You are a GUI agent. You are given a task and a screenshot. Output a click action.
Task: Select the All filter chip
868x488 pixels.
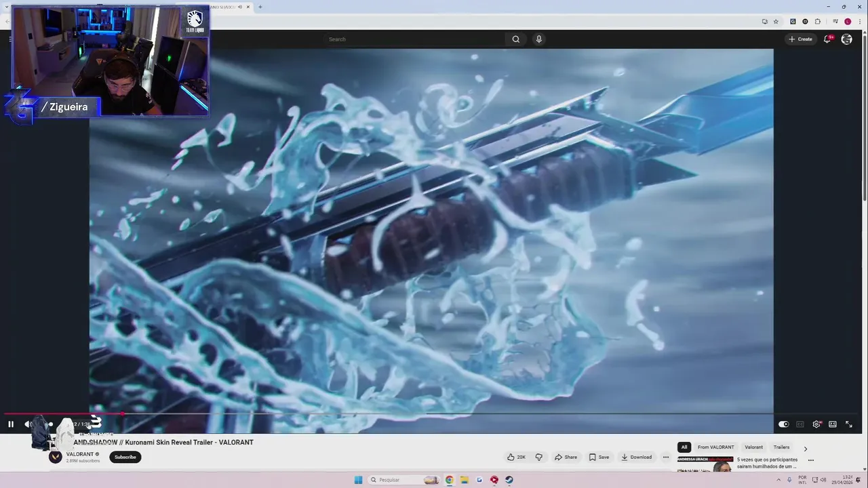(x=684, y=447)
